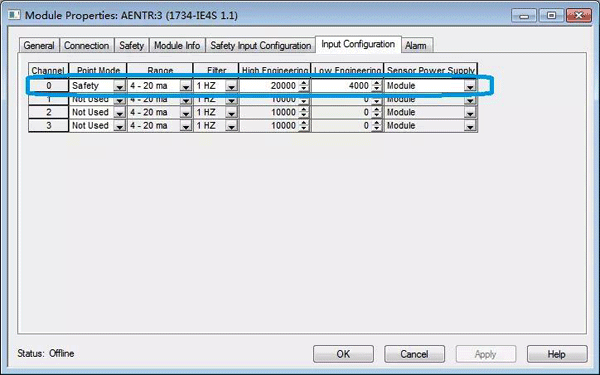Screen dimensions: 600x375
Task: Click the Cancel button
Action: [x=414, y=354]
